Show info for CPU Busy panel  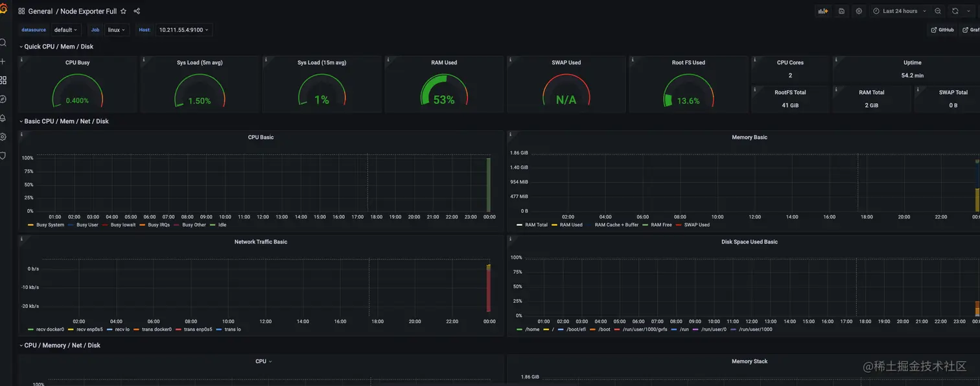click(x=21, y=60)
